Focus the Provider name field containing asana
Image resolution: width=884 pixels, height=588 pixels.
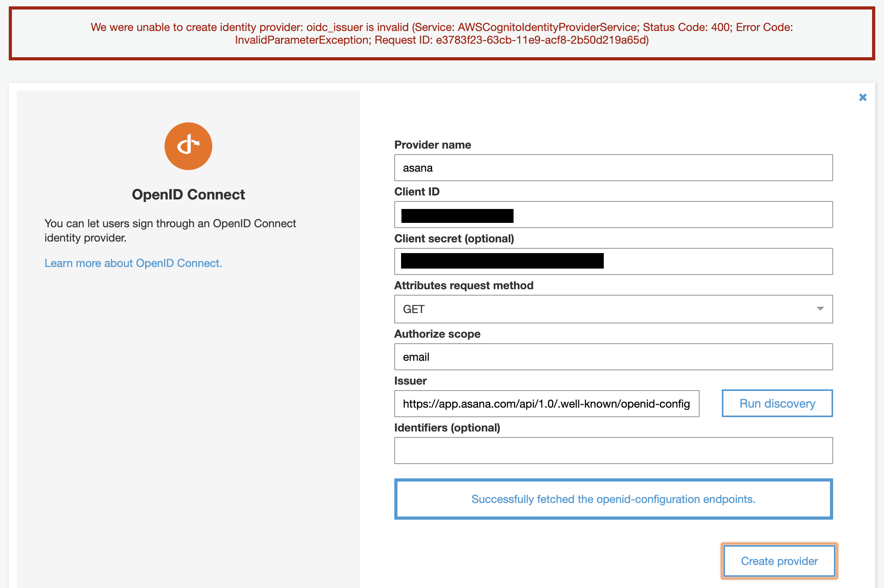pos(613,168)
